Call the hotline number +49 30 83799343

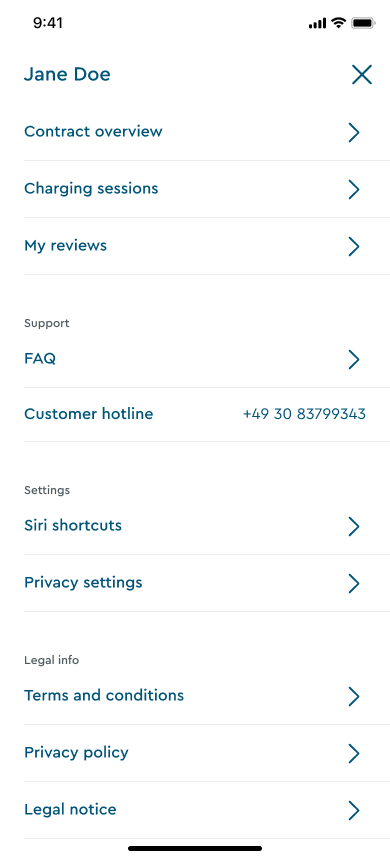[304, 414]
